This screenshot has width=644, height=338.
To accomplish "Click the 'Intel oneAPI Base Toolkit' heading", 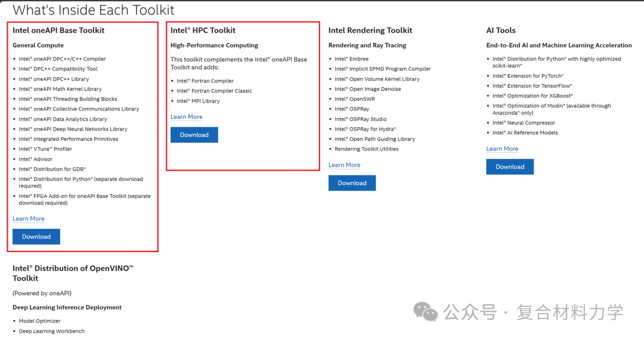I will [x=58, y=30].
